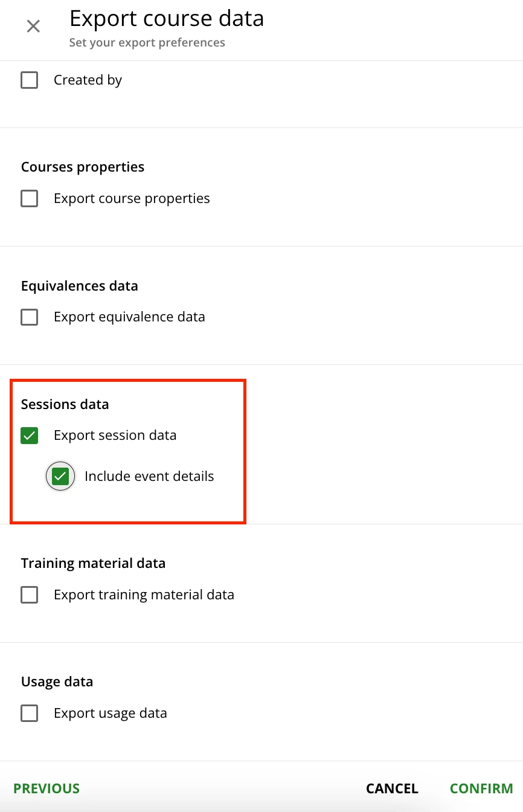Tick the box beside Export usage data

tap(30, 714)
